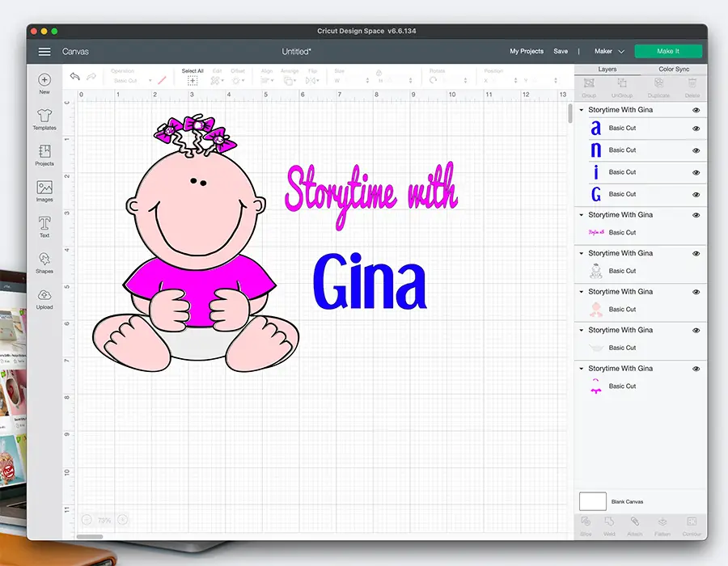Viewport: 728px width, 566px height.
Task: Hide the letter "i" Basic Cut layer
Action: pyautogui.click(x=696, y=172)
